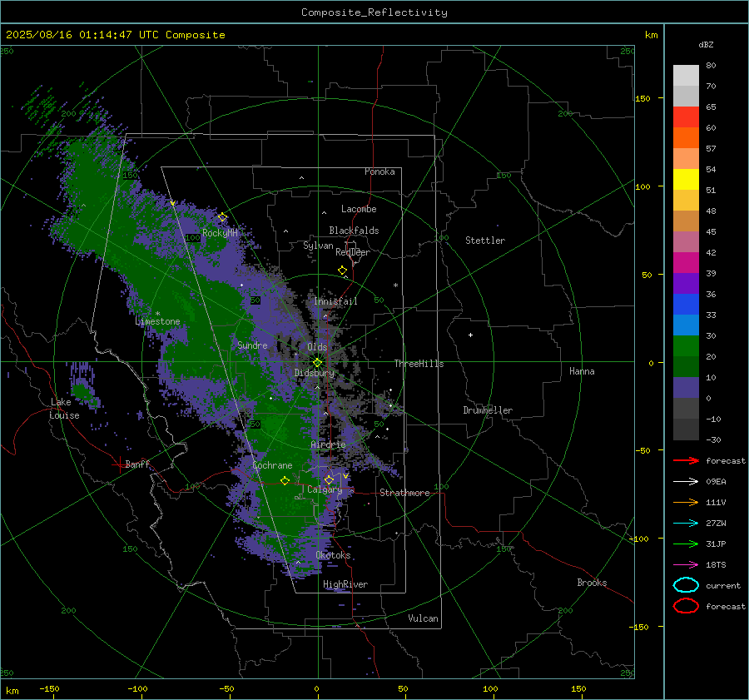Click the magenta 39 dBZ color swatch
The image size is (749, 700).
[686, 262]
